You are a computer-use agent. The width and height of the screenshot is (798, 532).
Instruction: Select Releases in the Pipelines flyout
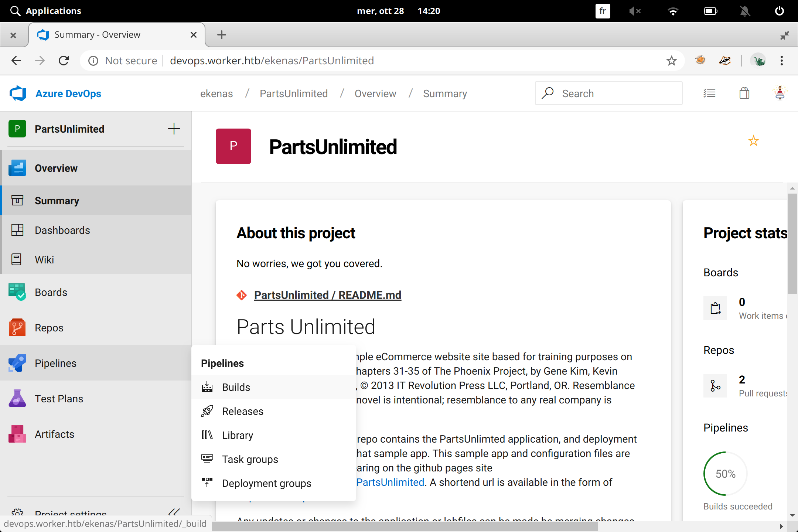[242, 411]
